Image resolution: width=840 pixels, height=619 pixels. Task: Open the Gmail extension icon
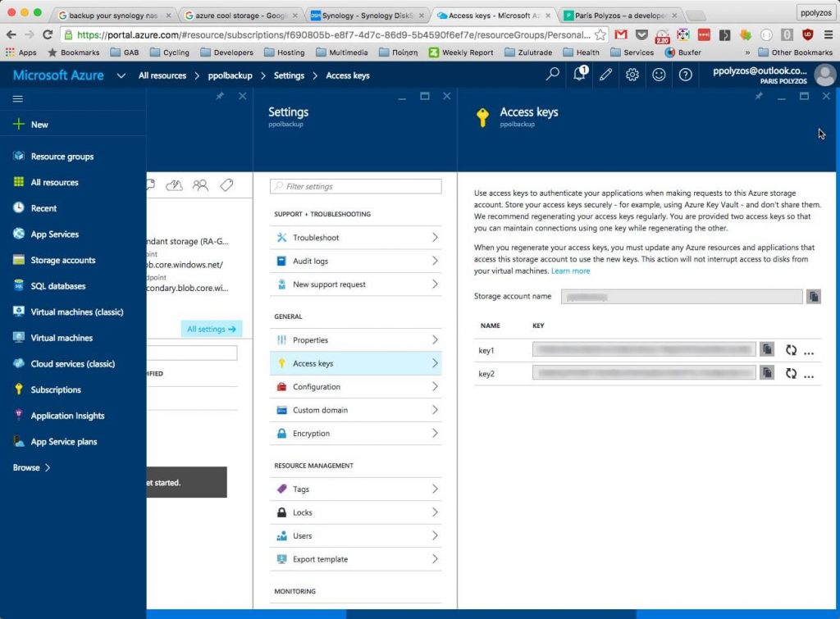tap(621, 34)
